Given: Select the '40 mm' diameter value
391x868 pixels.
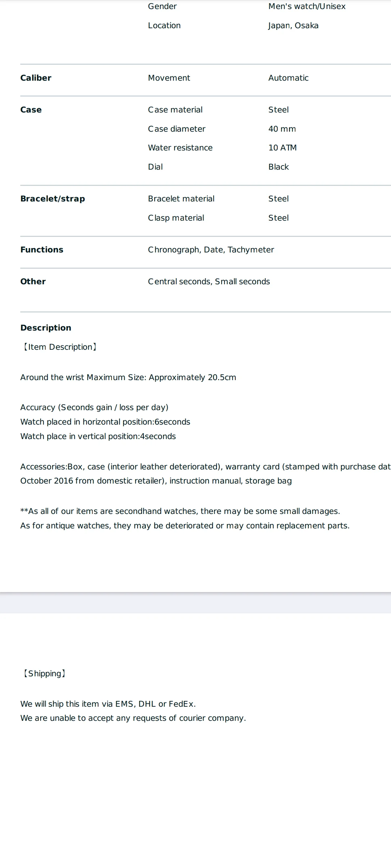Looking at the screenshot, I should click(x=282, y=129).
